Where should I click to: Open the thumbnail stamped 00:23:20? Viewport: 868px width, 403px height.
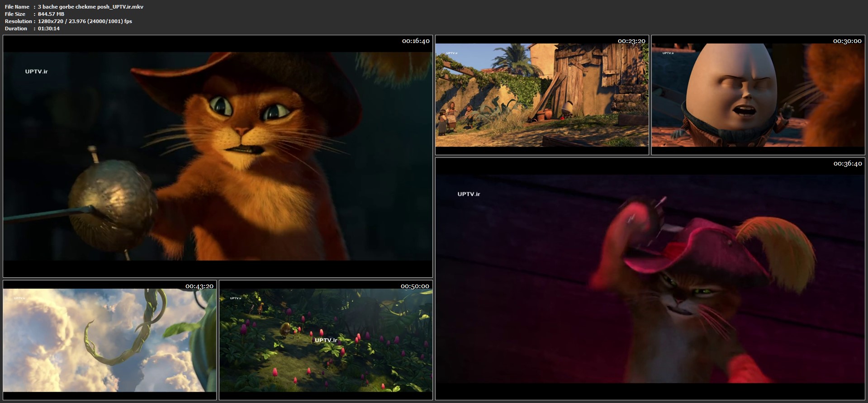coord(542,95)
